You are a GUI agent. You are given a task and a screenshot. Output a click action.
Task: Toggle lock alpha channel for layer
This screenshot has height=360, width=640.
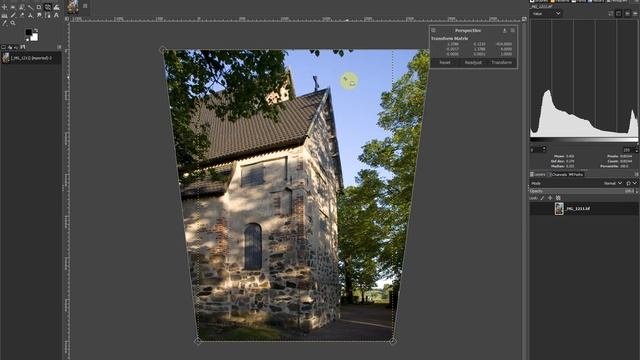tap(558, 198)
